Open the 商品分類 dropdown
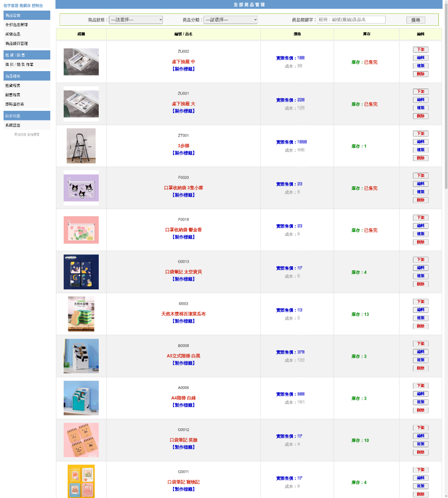448x498 pixels. click(x=231, y=20)
